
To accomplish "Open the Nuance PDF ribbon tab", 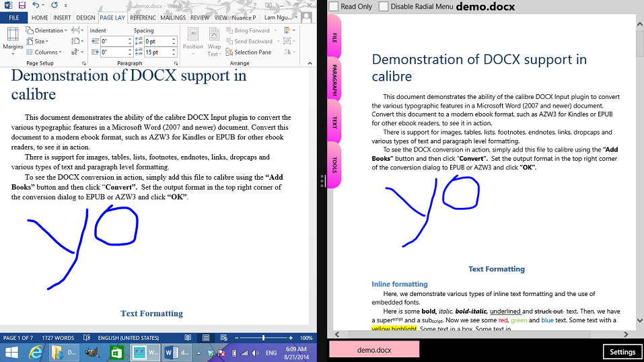I will click(x=244, y=17).
